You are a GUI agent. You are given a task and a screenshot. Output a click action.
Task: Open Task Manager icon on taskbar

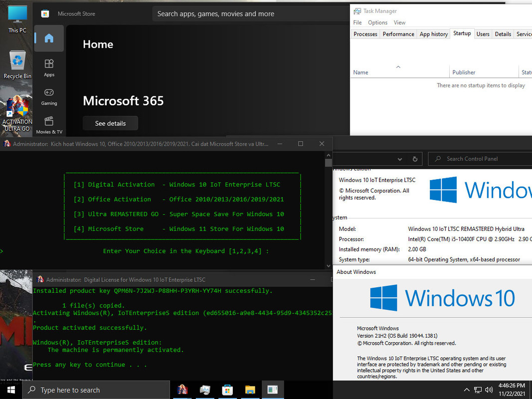pos(205,390)
